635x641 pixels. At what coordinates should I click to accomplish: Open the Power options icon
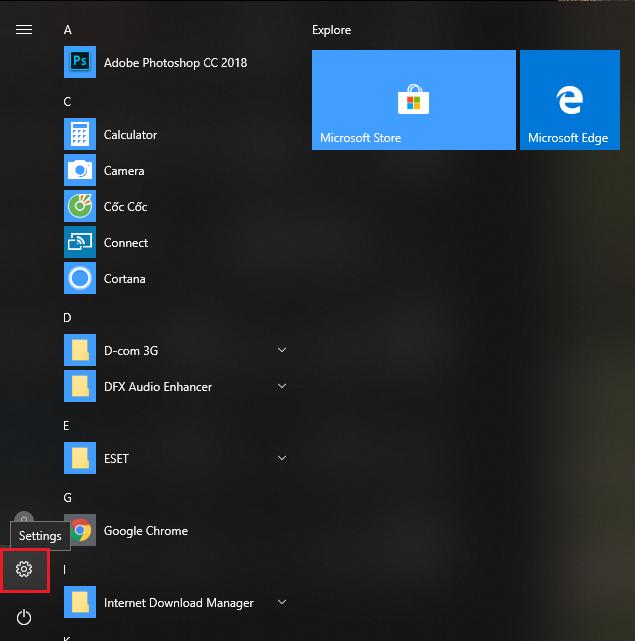coord(24,617)
